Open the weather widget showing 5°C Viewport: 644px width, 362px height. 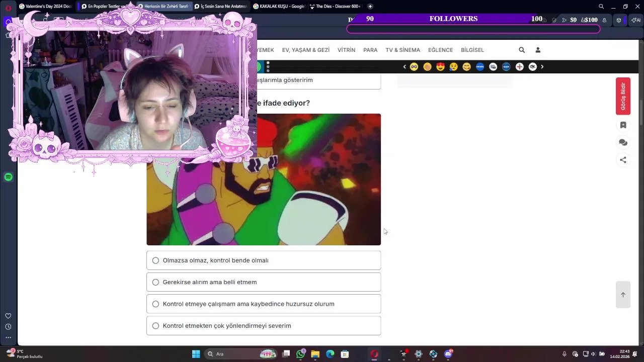click(25, 354)
